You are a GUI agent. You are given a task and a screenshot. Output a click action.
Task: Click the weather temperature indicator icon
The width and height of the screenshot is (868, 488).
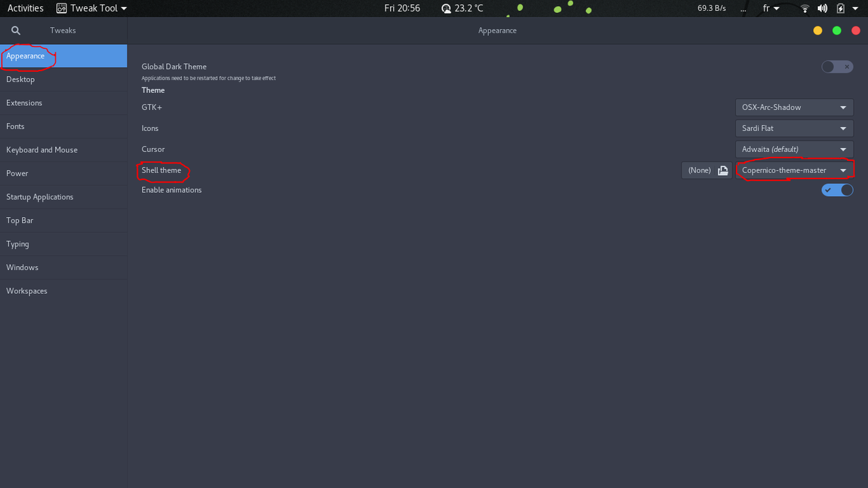coord(446,9)
